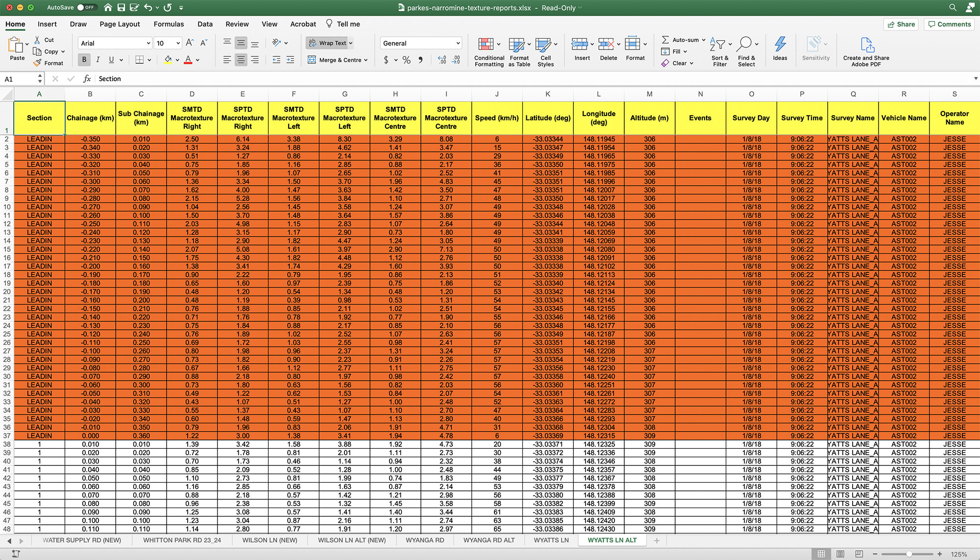The height and width of the screenshot is (560, 980).
Task: Click the Sort & Filter icon
Action: tap(717, 44)
